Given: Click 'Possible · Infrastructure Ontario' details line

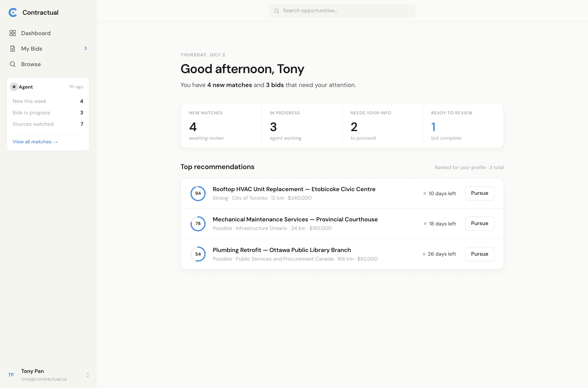Looking at the screenshot, I should pyautogui.click(x=272, y=228).
